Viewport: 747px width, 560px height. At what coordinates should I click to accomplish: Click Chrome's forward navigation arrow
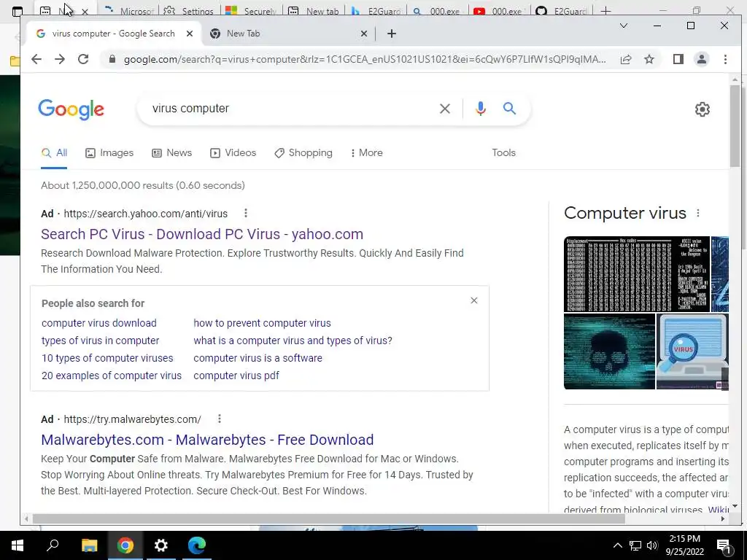pos(60,59)
